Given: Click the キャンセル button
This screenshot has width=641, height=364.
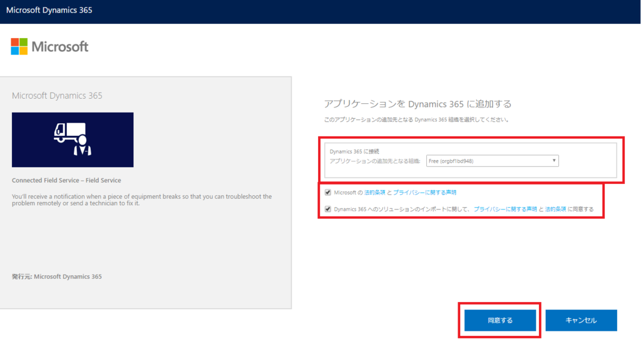Looking at the screenshot, I should [581, 320].
